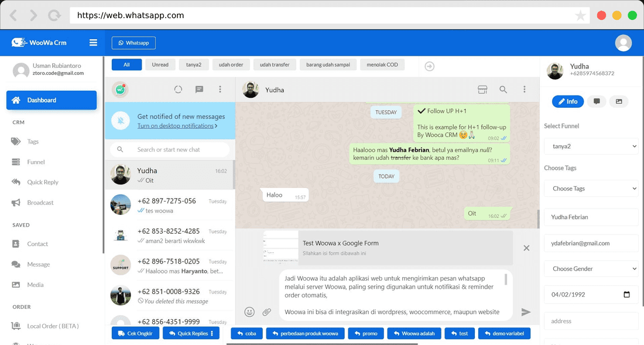Click the status circle icon in chat list header

click(178, 89)
